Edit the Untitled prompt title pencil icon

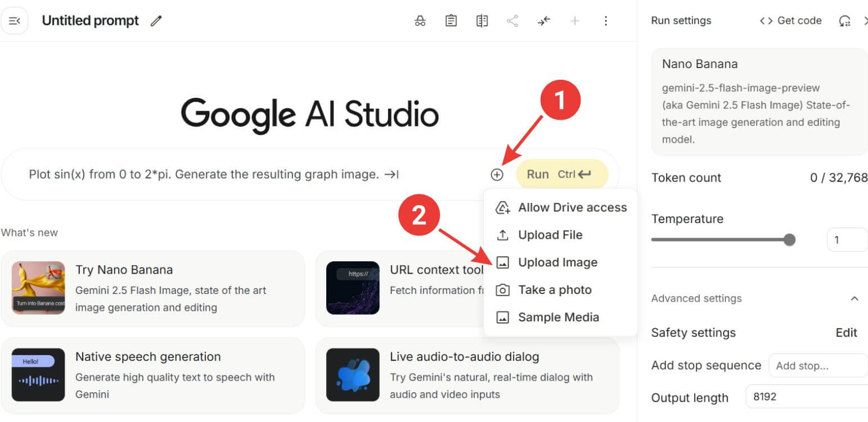click(156, 21)
